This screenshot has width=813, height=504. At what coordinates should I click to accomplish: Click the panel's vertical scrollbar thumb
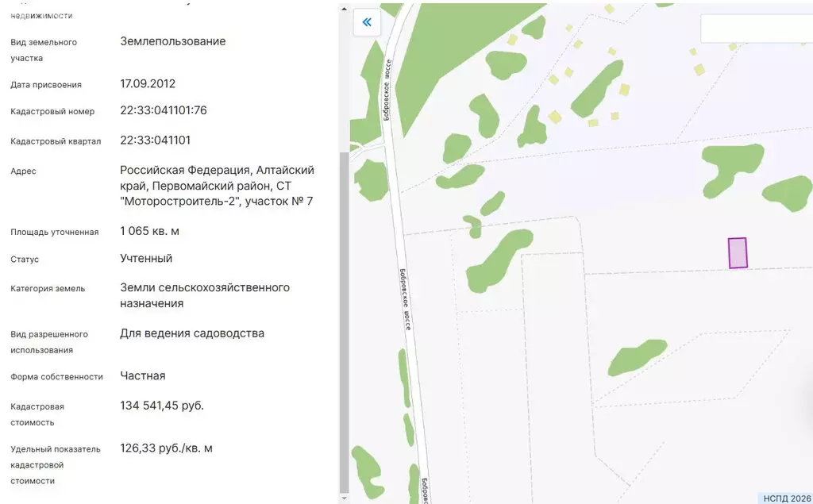coord(345,321)
